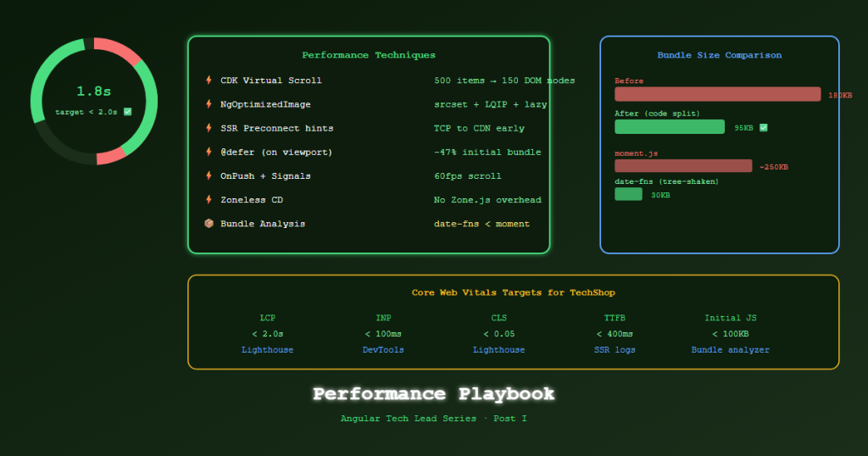Click the 1.8s value inside the donut chart
Screen dimensions: 868x456
[x=93, y=91]
